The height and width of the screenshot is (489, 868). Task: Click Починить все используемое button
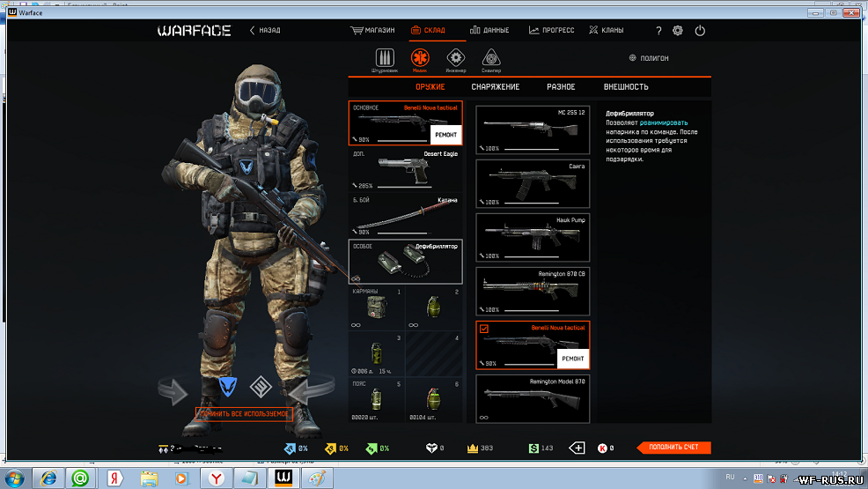(244, 414)
